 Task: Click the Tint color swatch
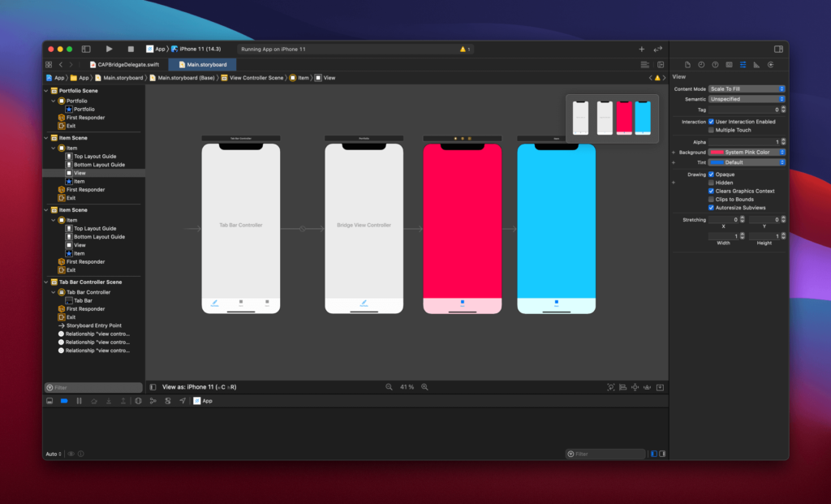click(x=716, y=162)
